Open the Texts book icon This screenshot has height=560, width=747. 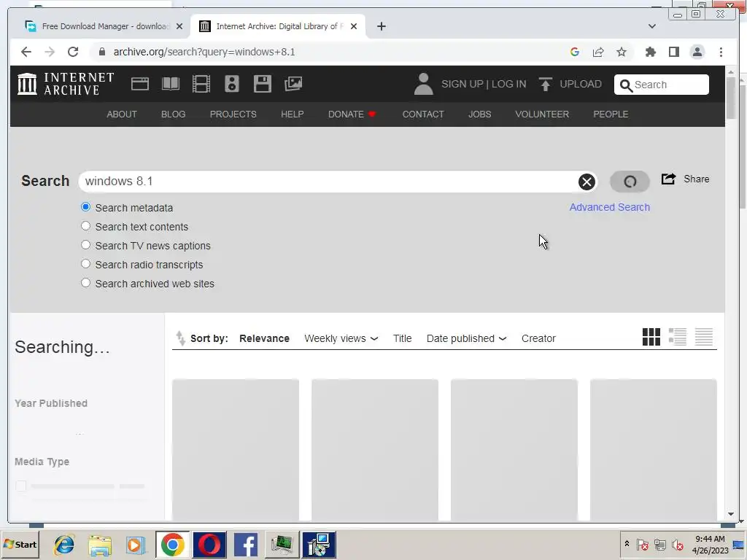(171, 84)
